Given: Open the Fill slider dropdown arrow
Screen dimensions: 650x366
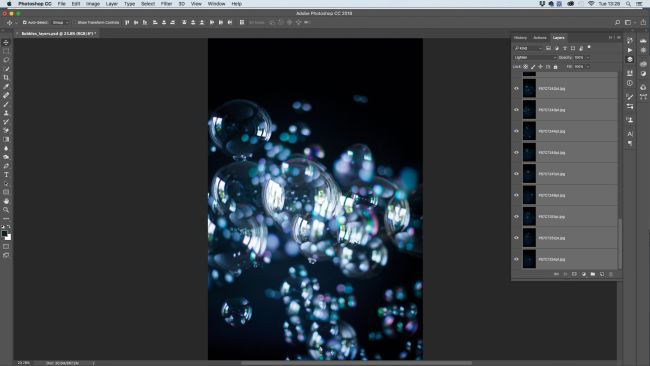Looking at the screenshot, I should [588, 66].
